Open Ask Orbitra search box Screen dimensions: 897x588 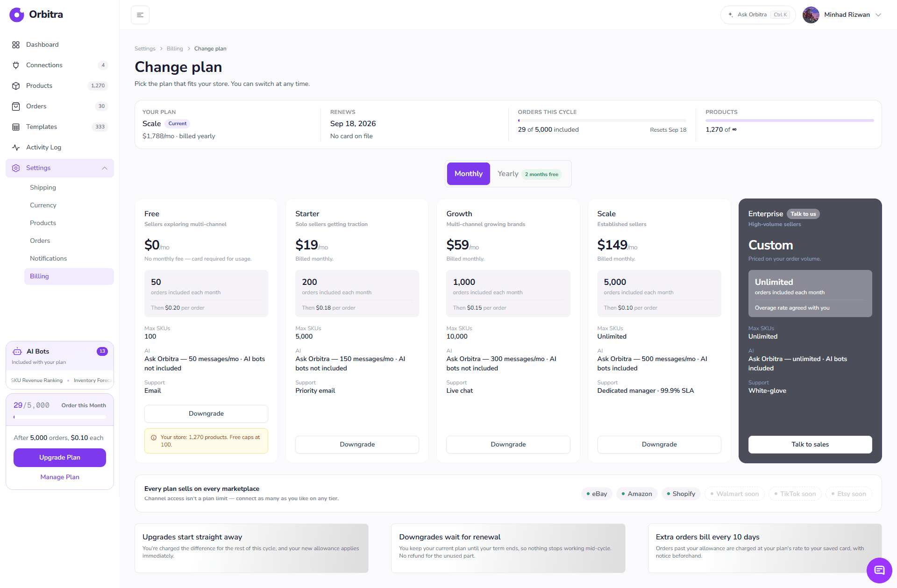[x=758, y=15]
